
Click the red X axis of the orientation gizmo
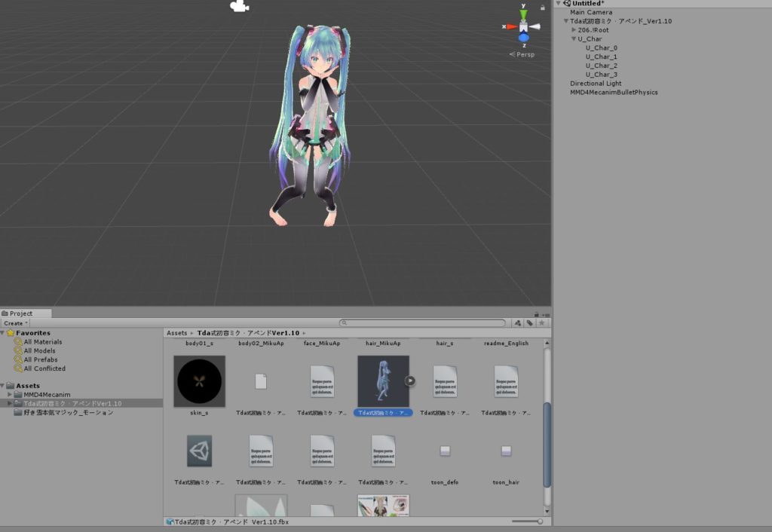coord(510,26)
